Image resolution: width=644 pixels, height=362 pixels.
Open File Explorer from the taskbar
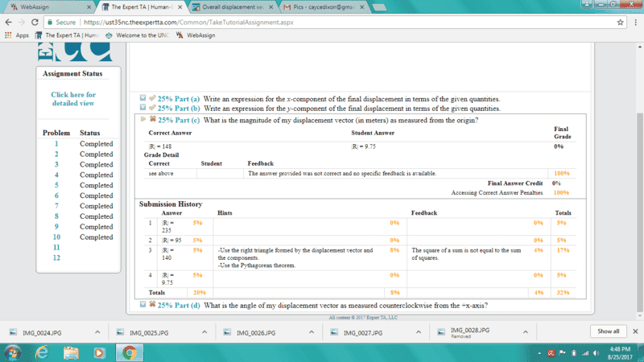click(x=71, y=352)
